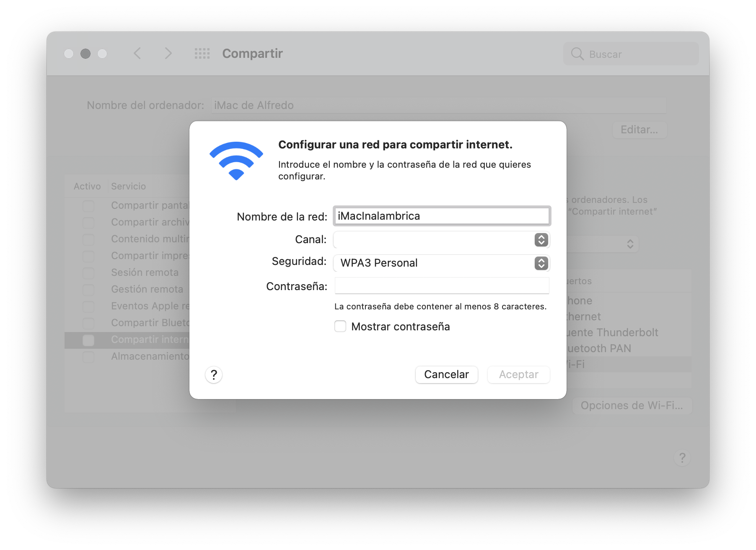This screenshot has width=756, height=550.
Task: Select the Wi-Fi port row
Action: pyautogui.click(x=629, y=364)
